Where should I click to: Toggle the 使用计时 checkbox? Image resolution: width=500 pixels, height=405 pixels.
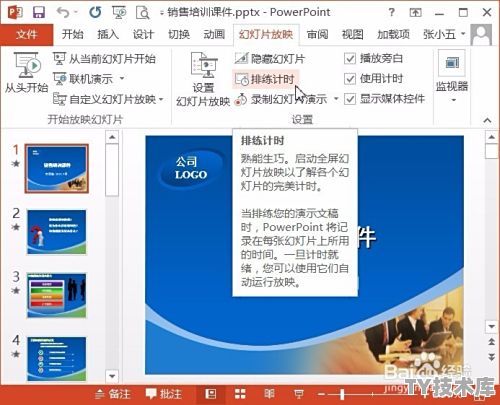pyautogui.click(x=350, y=79)
